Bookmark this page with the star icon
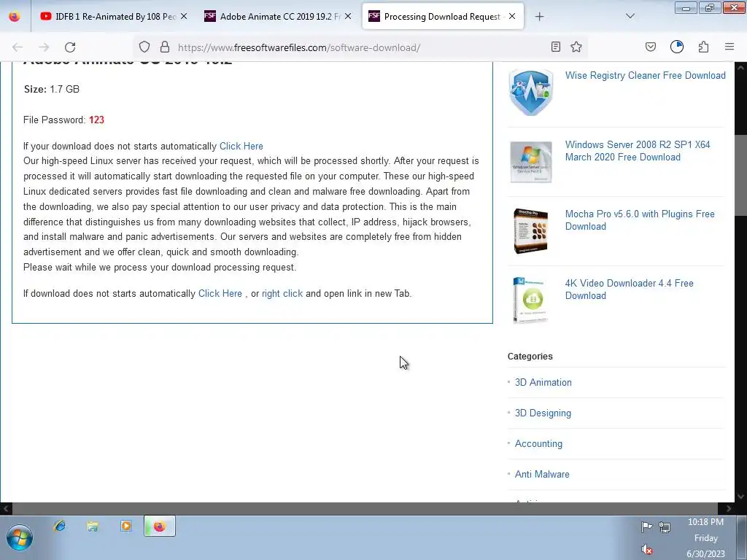Image resolution: width=747 pixels, height=560 pixels. [x=576, y=47]
